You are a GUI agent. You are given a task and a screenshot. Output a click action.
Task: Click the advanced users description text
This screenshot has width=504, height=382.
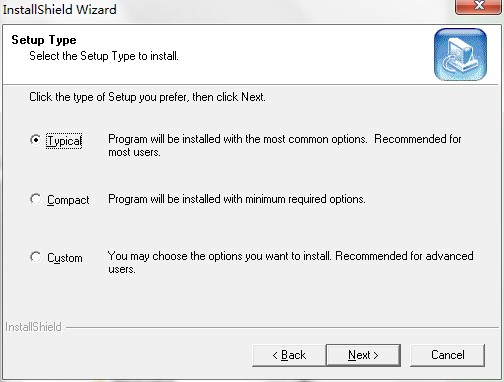290,262
